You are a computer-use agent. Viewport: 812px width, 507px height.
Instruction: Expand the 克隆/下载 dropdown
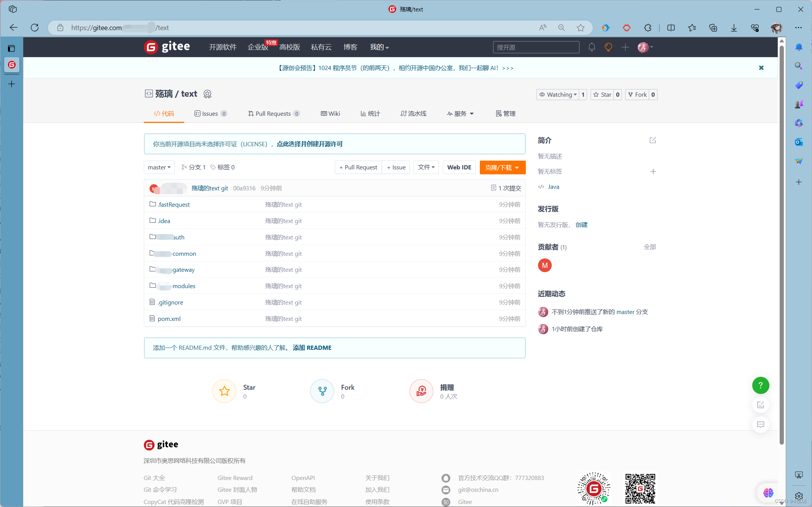coord(502,167)
